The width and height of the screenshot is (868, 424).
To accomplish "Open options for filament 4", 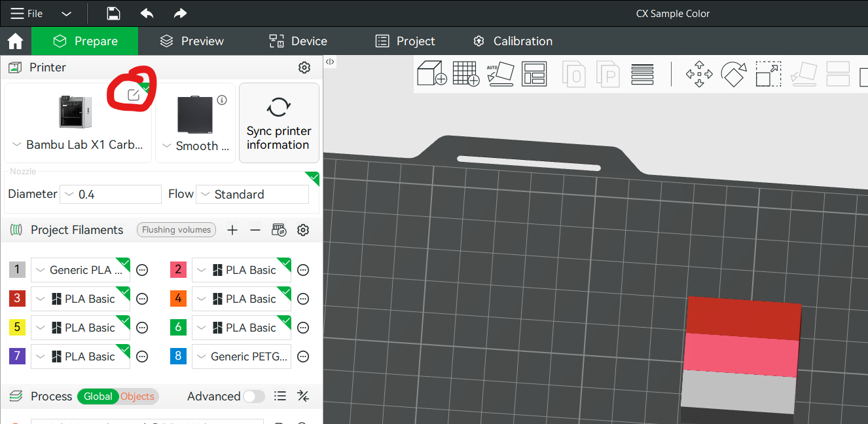I will 303,299.
